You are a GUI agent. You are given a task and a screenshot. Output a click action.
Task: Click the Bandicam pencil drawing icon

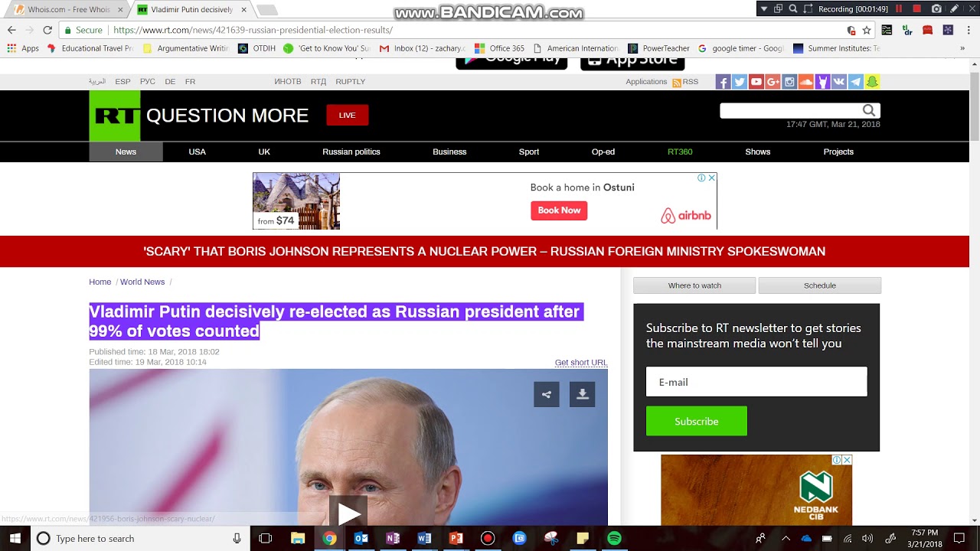[955, 8]
